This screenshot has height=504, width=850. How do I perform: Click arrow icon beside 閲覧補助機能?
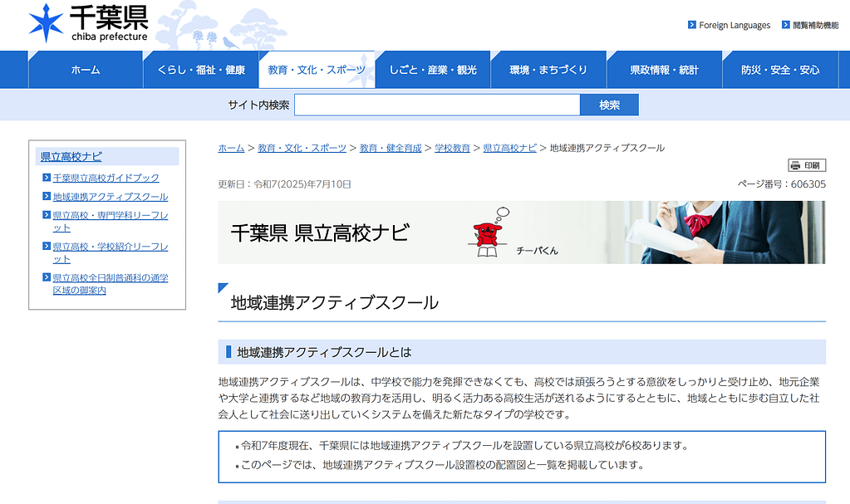(785, 25)
